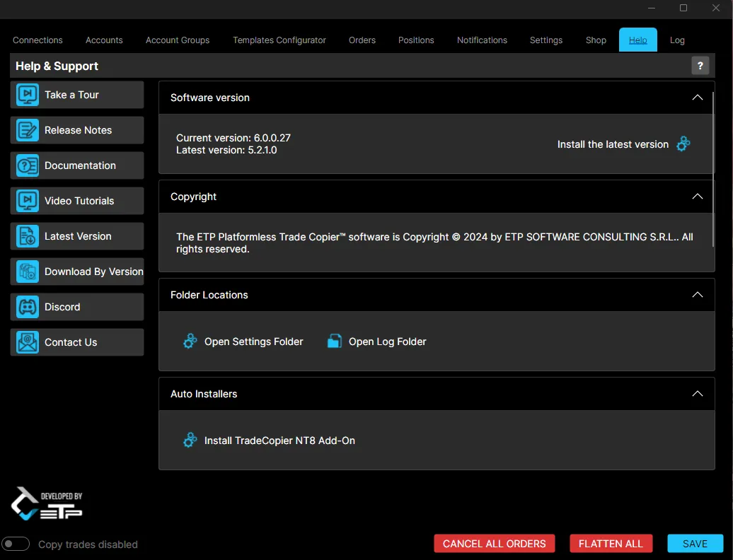Click the Download By Version icon
Viewport: 733px width, 560px height.
[28, 272]
